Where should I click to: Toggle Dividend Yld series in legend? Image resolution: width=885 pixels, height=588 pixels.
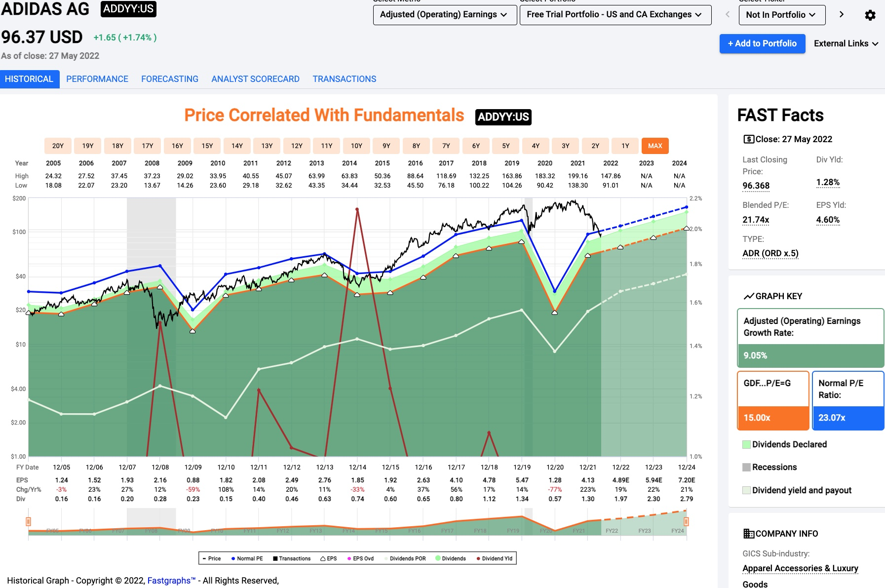click(x=494, y=558)
